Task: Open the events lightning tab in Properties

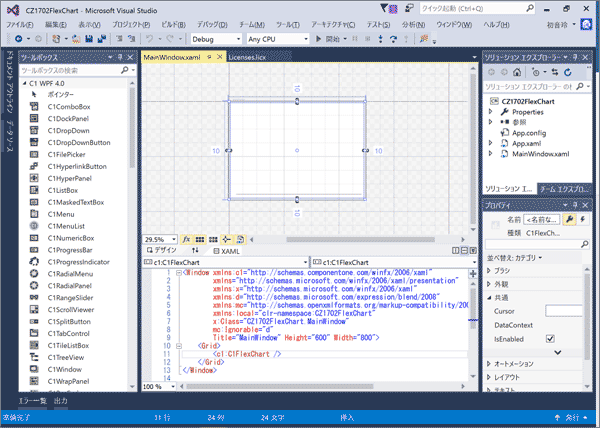Action: click(583, 219)
